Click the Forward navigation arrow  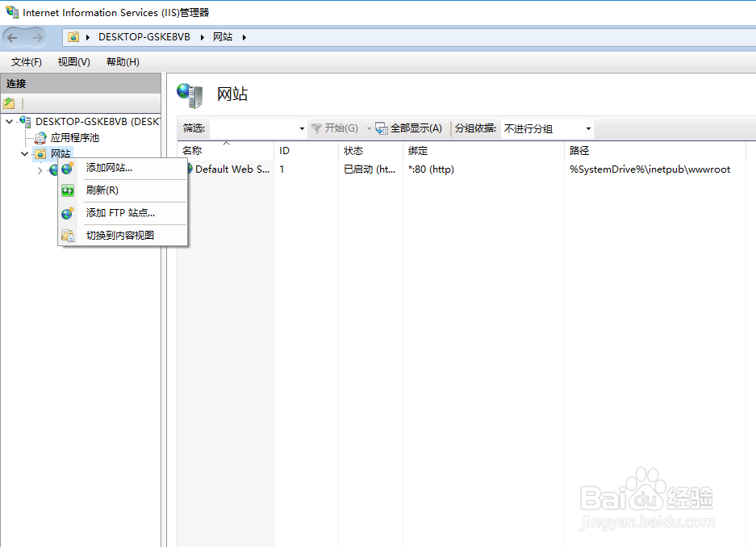tap(37, 37)
